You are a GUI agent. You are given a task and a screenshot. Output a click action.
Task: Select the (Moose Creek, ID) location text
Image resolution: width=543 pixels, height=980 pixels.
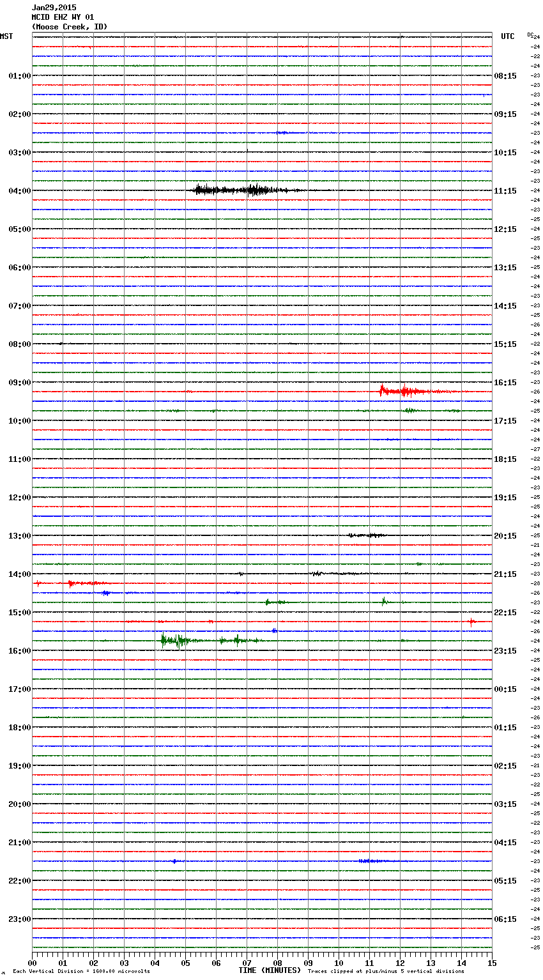tap(69, 27)
